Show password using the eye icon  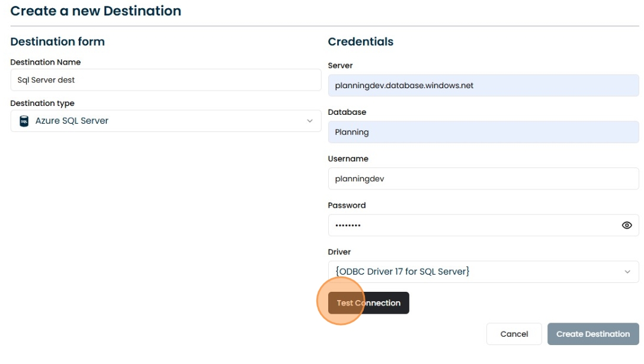coord(626,226)
